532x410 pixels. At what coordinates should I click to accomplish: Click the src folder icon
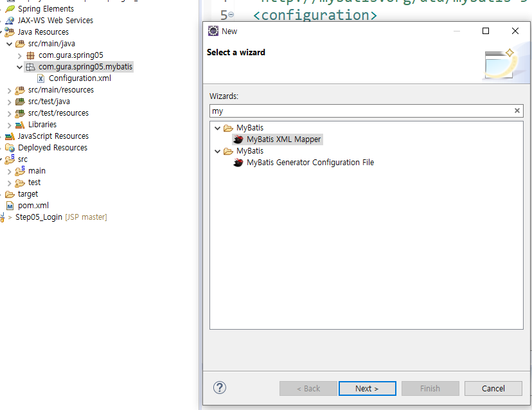pyautogui.click(x=10, y=159)
